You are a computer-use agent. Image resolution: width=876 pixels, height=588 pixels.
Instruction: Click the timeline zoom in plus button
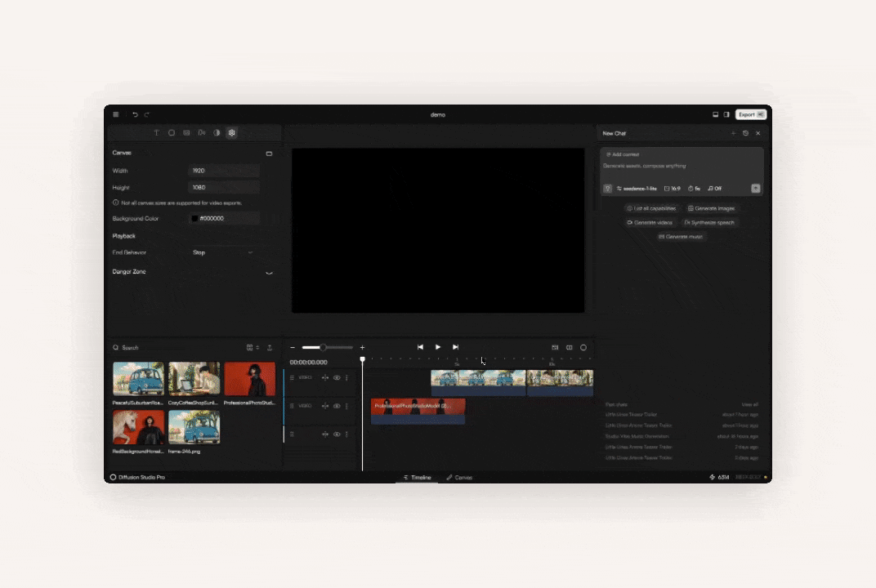(x=362, y=347)
